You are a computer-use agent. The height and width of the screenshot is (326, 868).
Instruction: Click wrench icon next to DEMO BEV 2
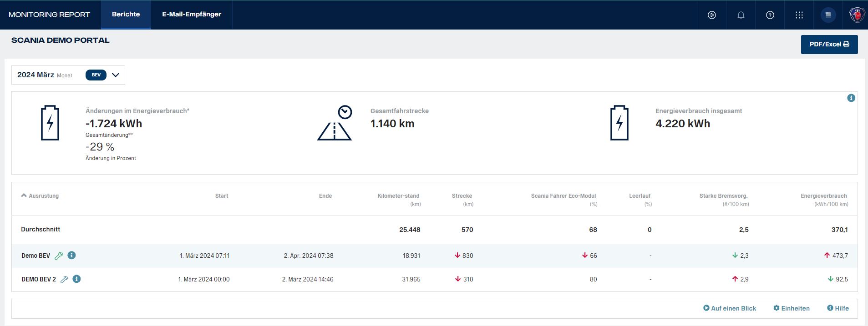64,279
